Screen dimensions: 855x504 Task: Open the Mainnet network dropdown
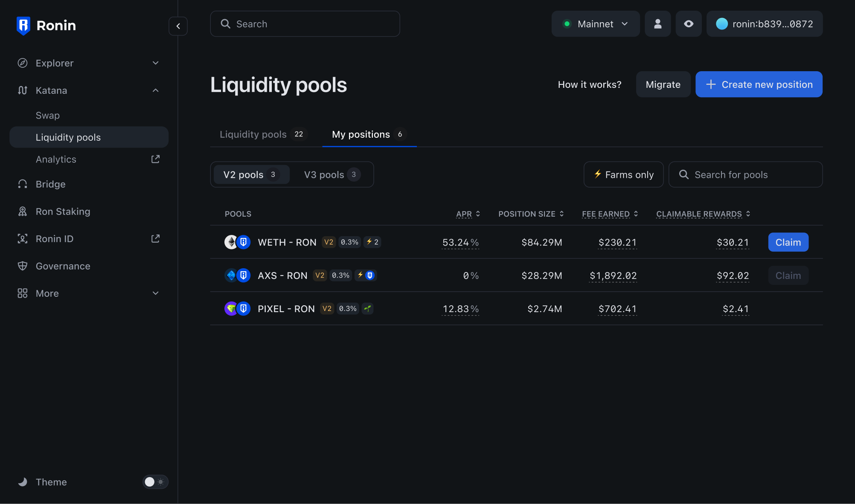pyautogui.click(x=595, y=24)
